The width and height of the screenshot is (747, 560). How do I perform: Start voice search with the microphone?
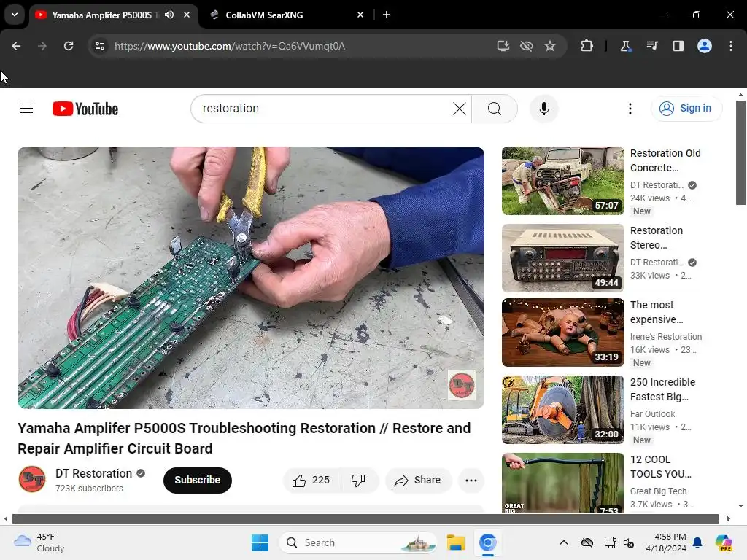click(544, 109)
